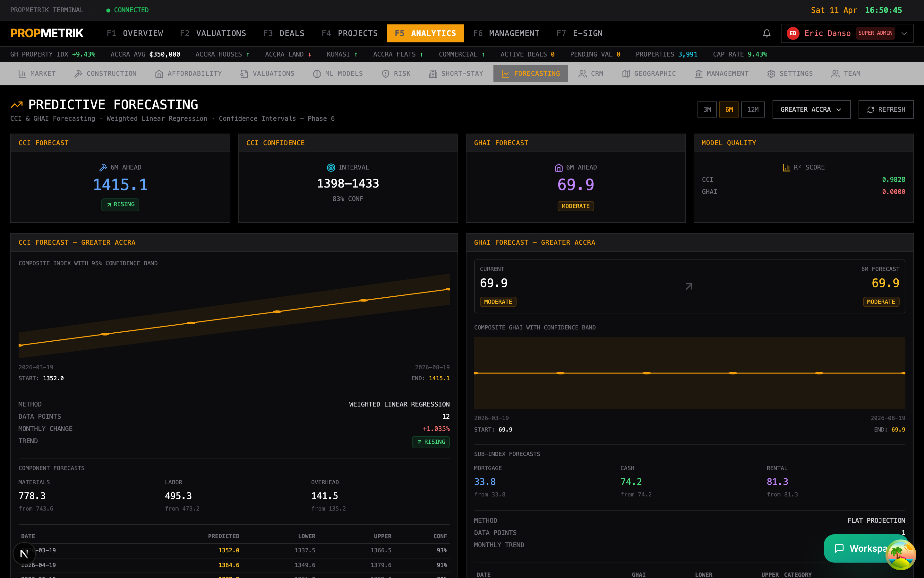924x578 pixels.
Task: Click the Risk shield icon
Action: tap(385, 74)
